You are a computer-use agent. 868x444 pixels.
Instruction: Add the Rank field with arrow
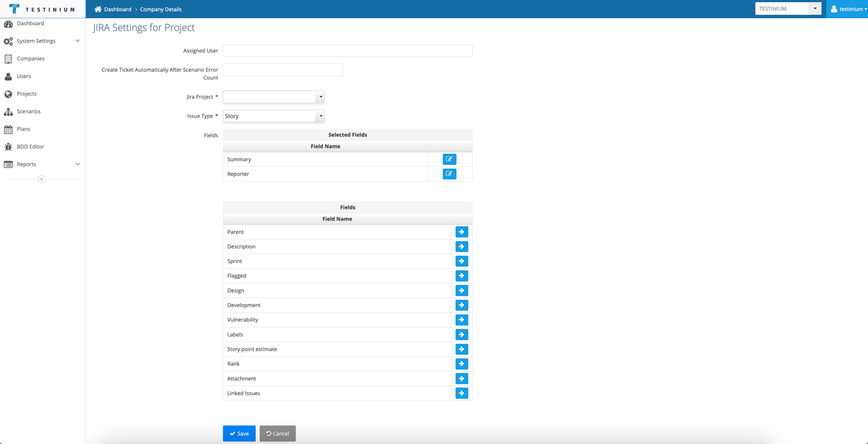461,364
